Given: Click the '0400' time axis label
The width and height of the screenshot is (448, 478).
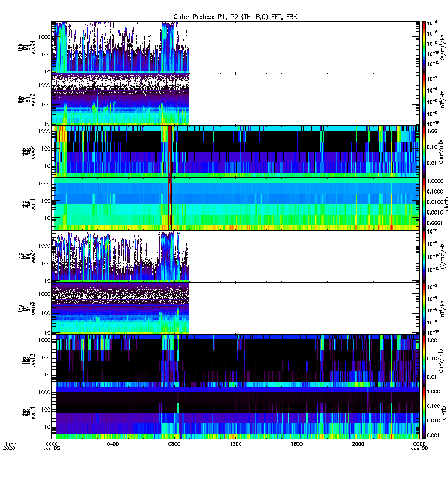Looking at the screenshot, I should (113, 444).
